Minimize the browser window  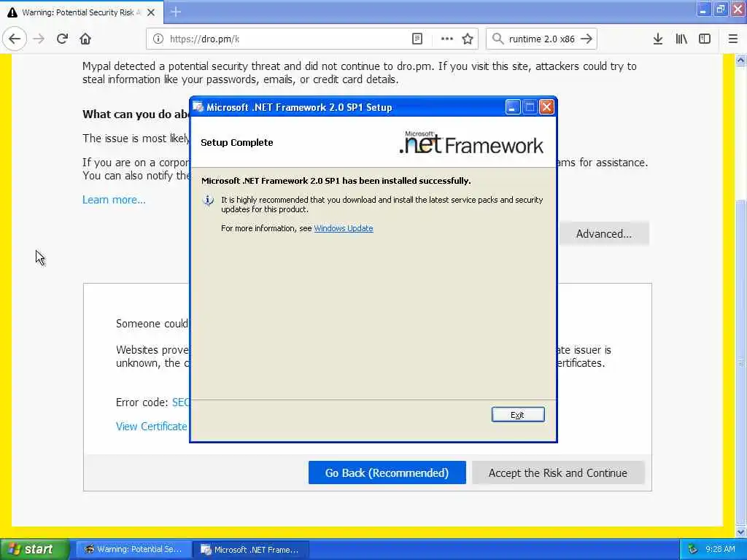pos(703,9)
